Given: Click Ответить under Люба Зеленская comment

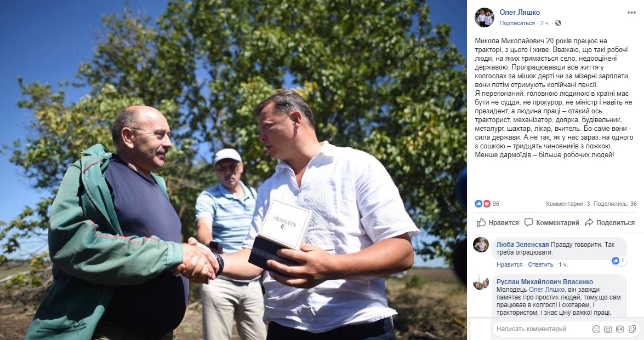Looking at the screenshot, I should (x=540, y=264).
